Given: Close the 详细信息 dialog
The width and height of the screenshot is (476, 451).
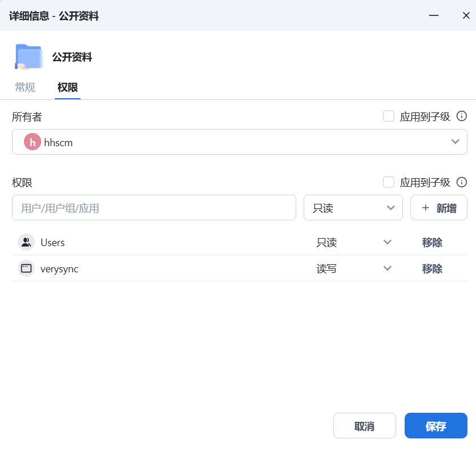Looking at the screenshot, I should pyautogui.click(x=466, y=15).
